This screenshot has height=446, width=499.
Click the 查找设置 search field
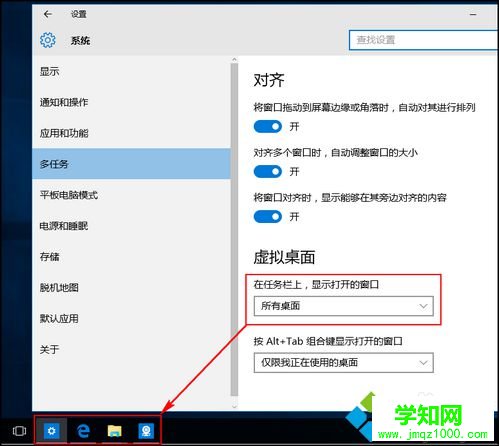[x=423, y=40]
